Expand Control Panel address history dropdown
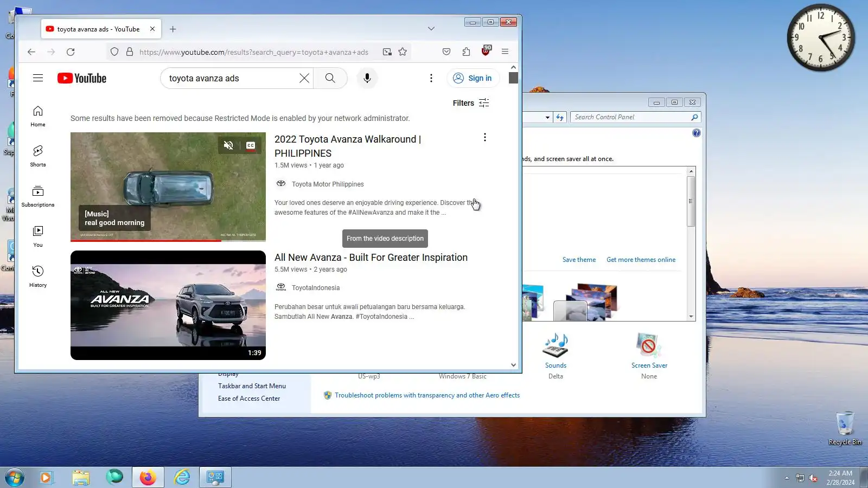The height and width of the screenshot is (488, 868). click(547, 117)
